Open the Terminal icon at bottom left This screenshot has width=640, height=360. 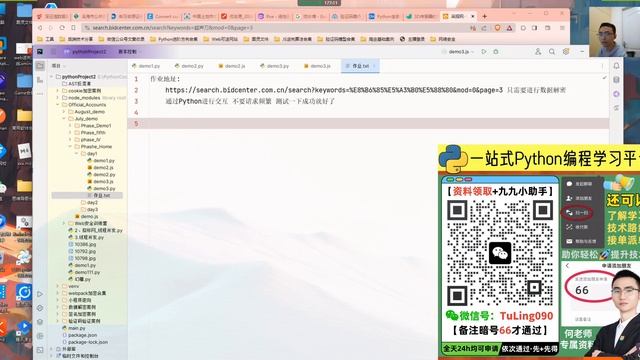40,350
